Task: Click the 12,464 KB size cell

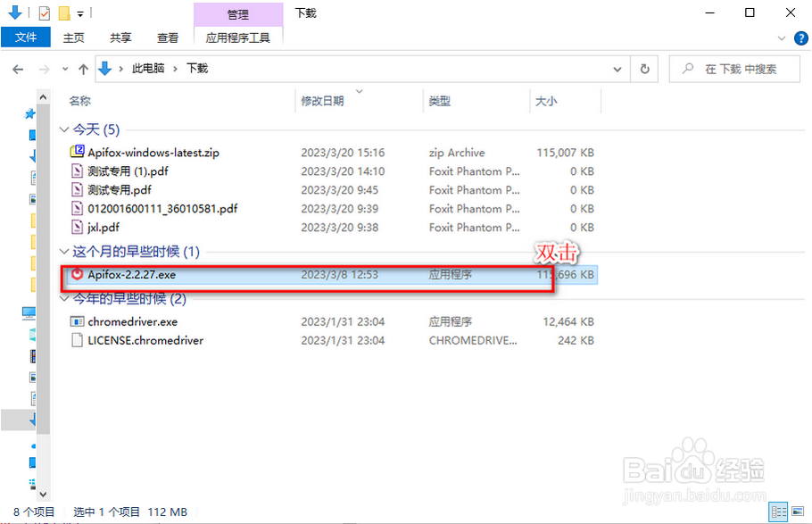Action: point(568,321)
